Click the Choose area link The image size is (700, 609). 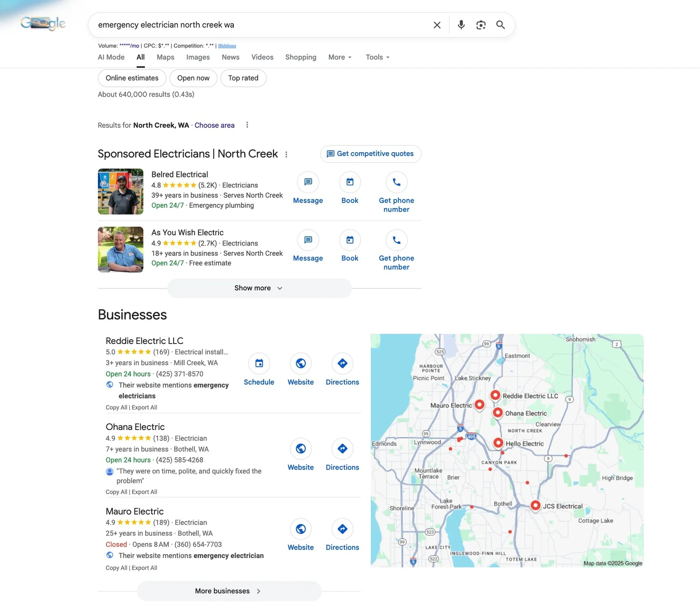pyautogui.click(x=214, y=125)
